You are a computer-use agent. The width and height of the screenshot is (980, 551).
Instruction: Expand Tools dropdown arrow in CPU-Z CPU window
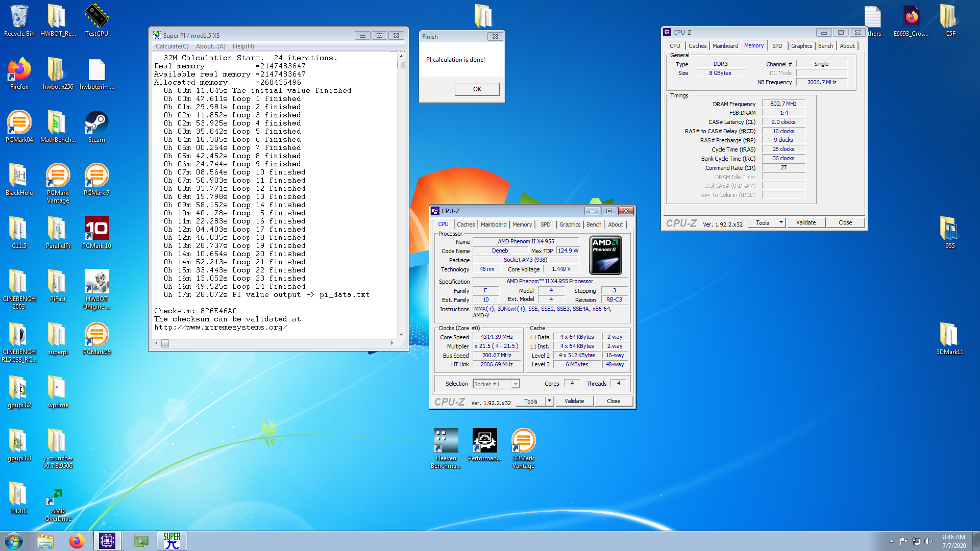549,401
